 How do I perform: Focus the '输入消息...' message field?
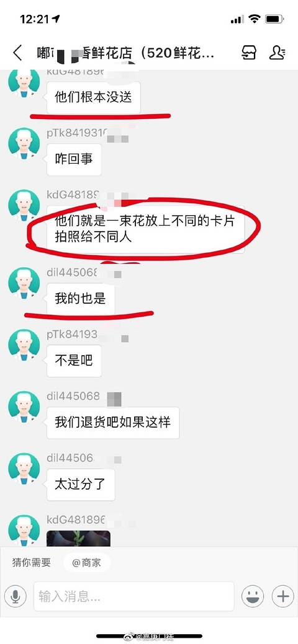pyautogui.click(x=133, y=596)
